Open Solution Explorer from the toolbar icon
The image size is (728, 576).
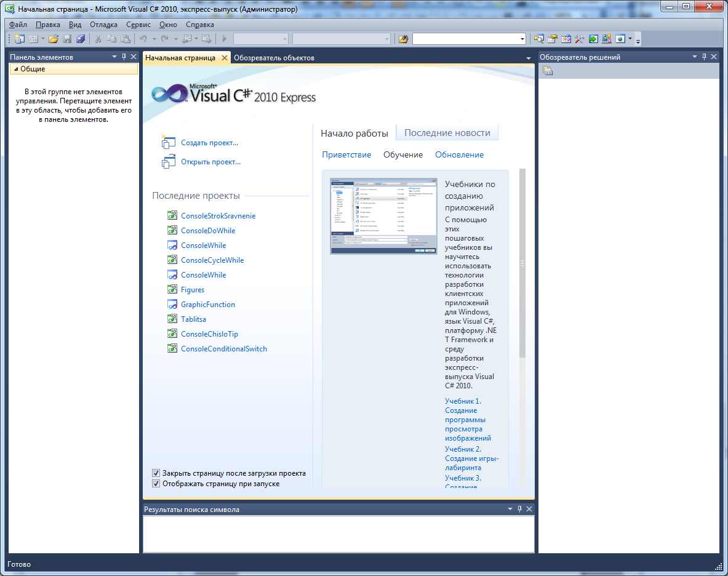539,39
